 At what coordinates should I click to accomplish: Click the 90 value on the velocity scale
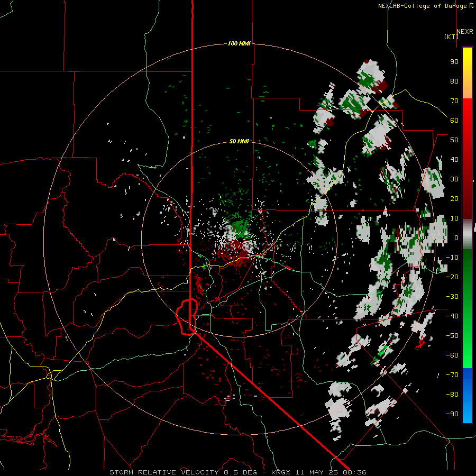click(x=454, y=62)
